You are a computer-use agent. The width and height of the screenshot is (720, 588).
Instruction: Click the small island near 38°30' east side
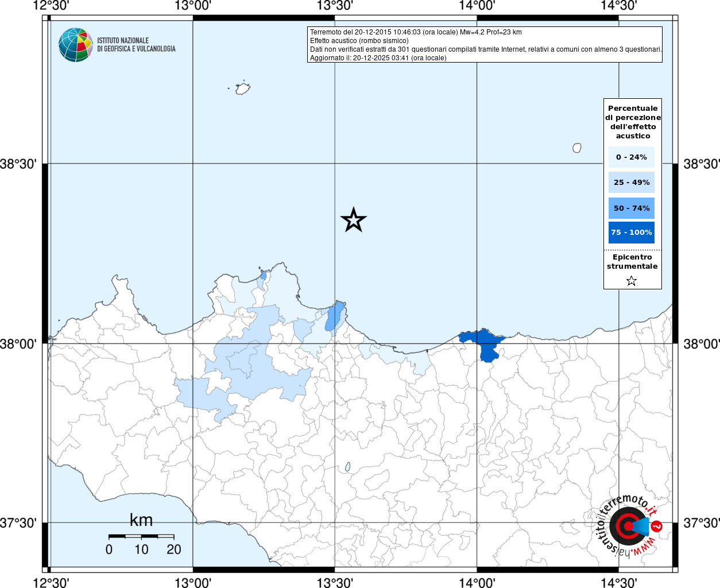[577, 148]
